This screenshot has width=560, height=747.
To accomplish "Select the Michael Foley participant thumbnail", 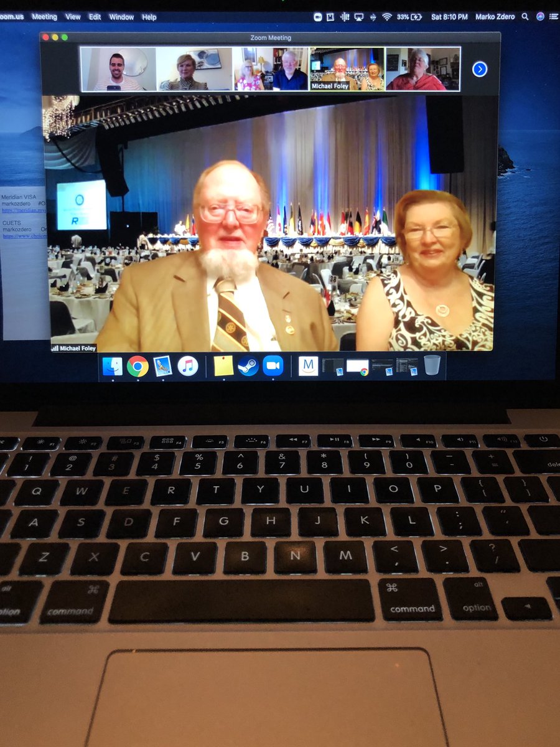I will [347, 69].
